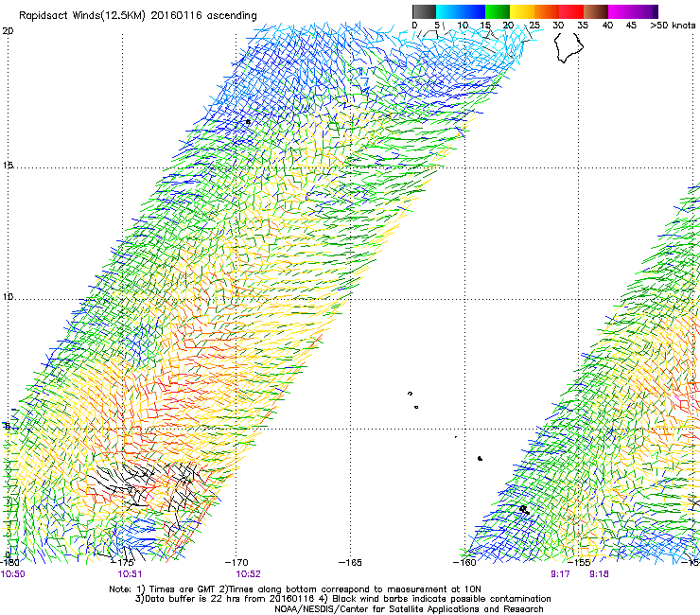Click the gray 0-5 knots legend swatch

pyautogui.click(x=424, y=11)
